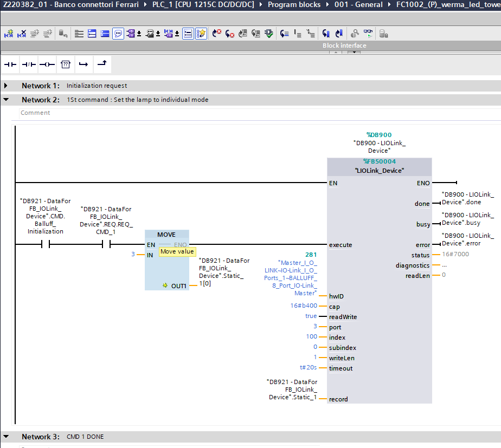Click the insert network icon
The height and width of the screenshot is (448, 501).
pyautogui.click(x=9, y=34)
